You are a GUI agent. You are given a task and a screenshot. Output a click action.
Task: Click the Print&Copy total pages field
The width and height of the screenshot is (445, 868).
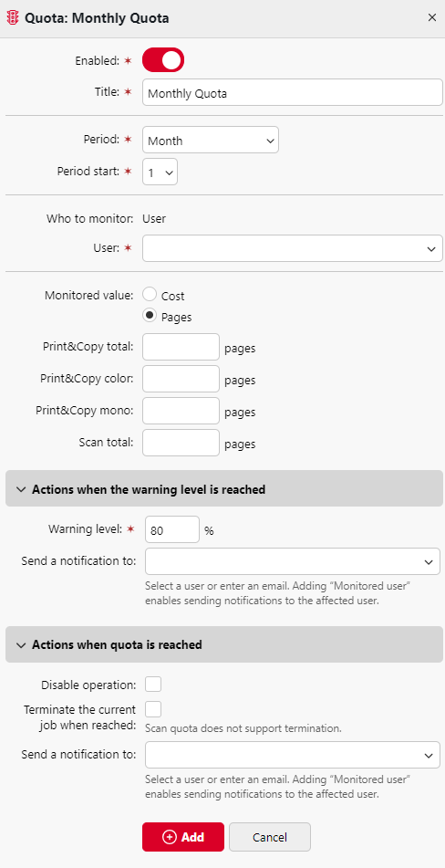click(x=181, y=347)
